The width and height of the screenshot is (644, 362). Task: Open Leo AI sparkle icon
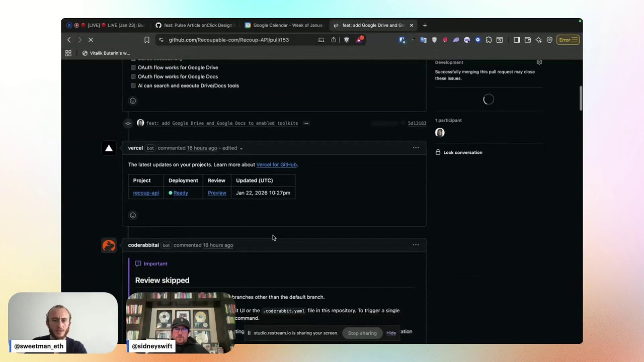539,40
